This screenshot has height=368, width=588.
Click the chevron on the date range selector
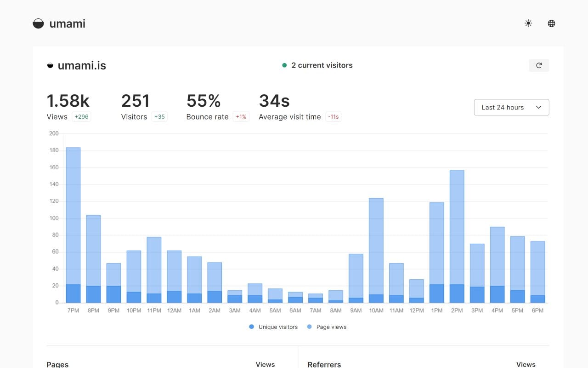pos(538,107)
